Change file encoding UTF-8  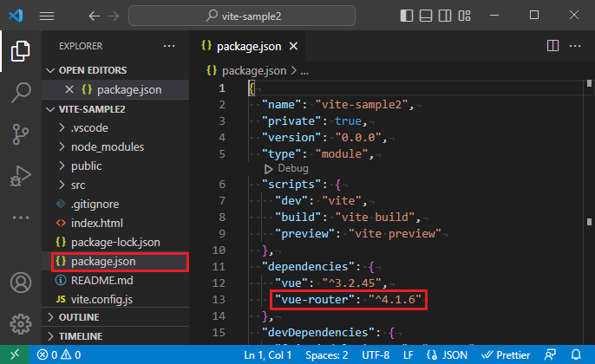click(x=376, y=355)
